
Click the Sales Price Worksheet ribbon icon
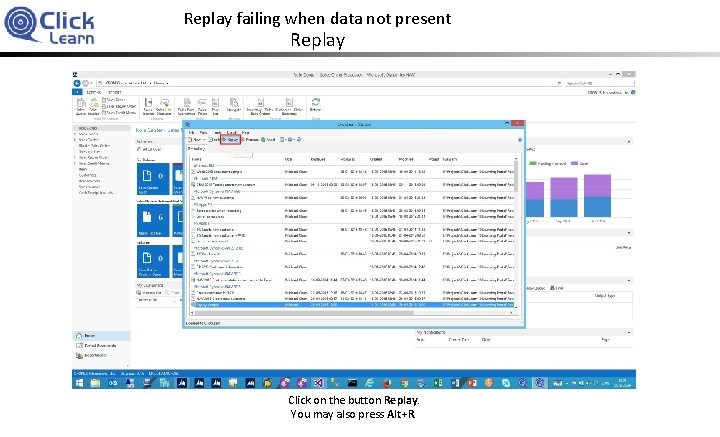coord(186,106)
